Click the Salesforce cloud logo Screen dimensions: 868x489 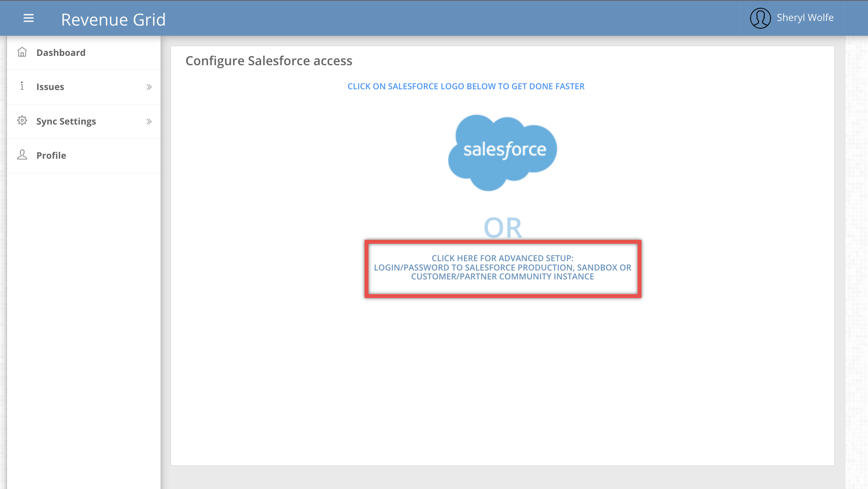tap(503, 153)
